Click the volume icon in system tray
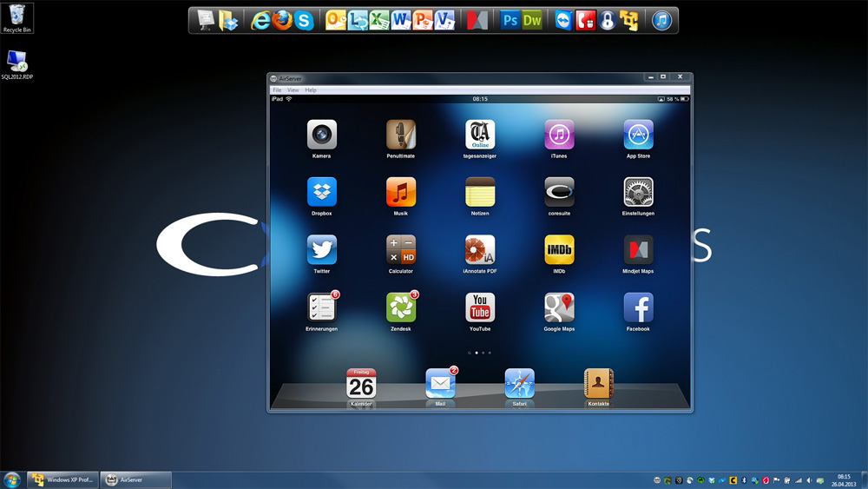The image size is (868, 489). [x=809, y=480]
